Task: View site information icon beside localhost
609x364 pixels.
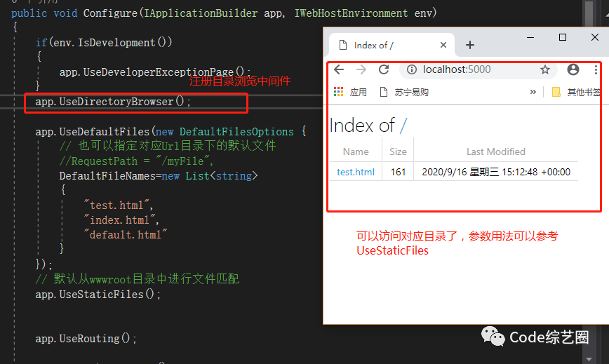Action: [x=412, y=69]
